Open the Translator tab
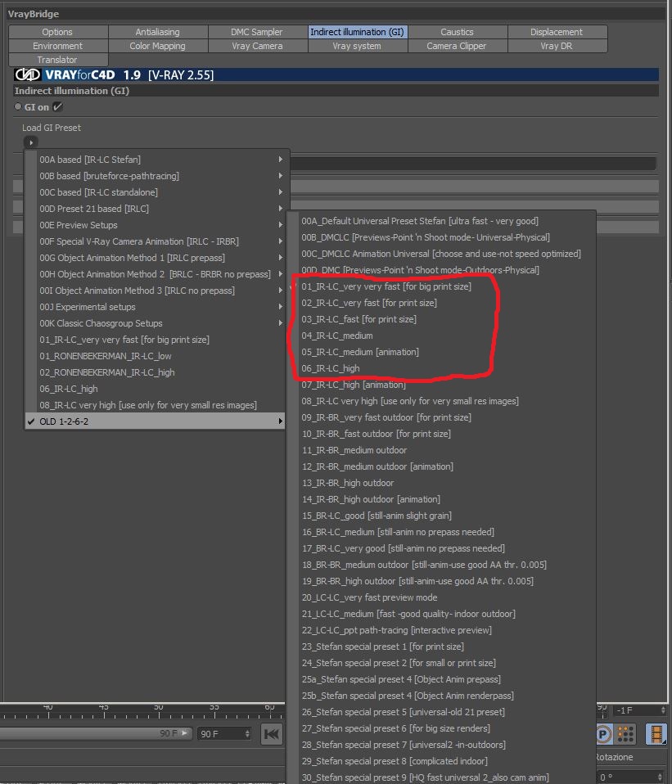The height and width of the screenshot is (784, 672). (x=58, y=60)
